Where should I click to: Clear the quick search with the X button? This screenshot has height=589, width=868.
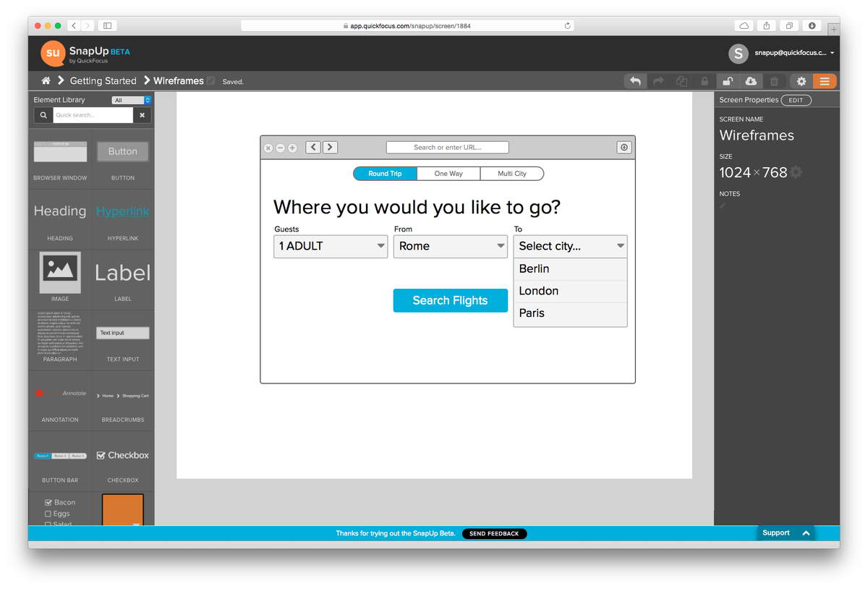pyautogui.click(x=142, y=115)
